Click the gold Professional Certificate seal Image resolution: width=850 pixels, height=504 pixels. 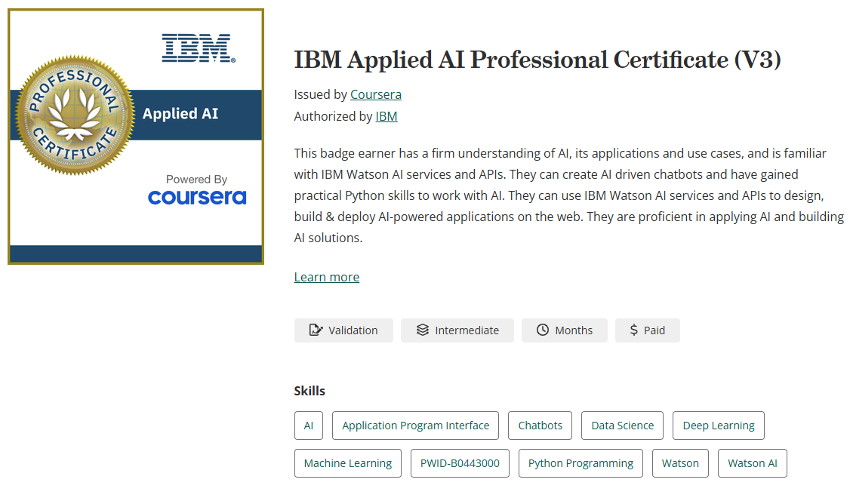pos(74,115)
